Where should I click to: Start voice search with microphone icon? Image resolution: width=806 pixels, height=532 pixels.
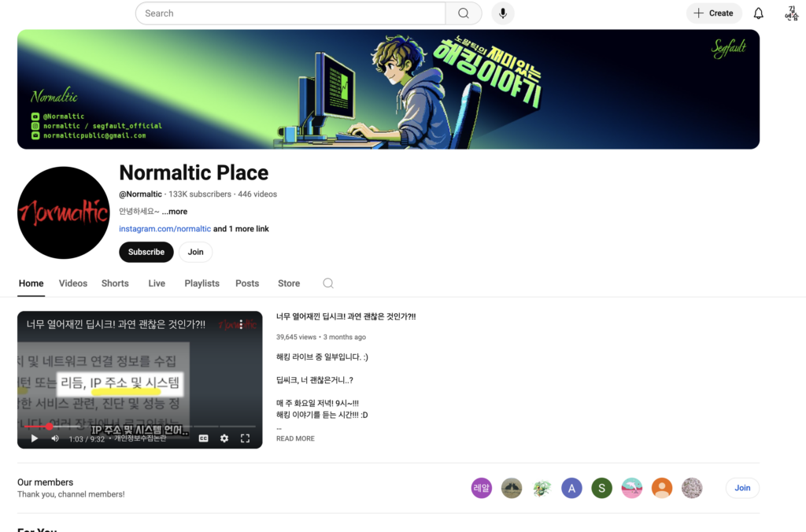503,13
